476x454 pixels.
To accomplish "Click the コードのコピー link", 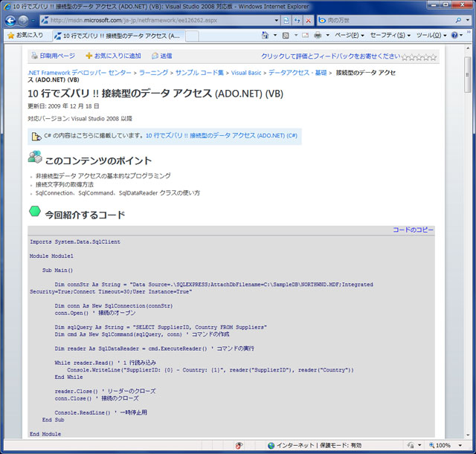I will pyautogui.click(x=413, y=230).
